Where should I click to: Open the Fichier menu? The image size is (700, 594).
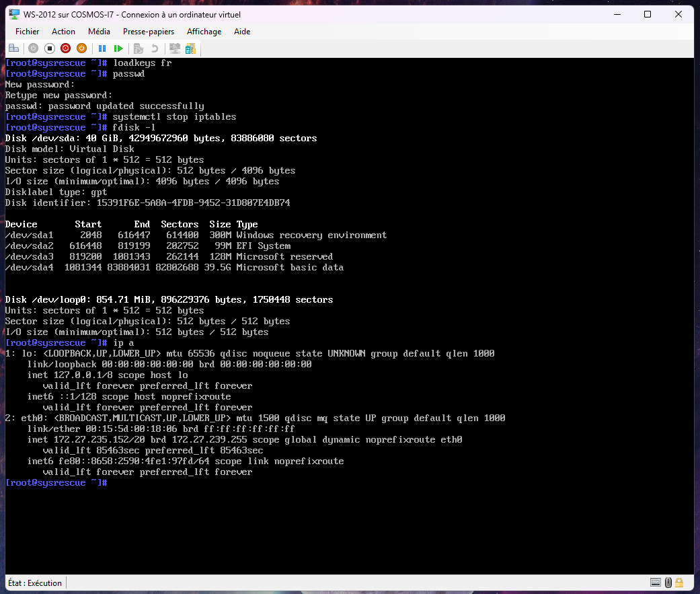28,32
